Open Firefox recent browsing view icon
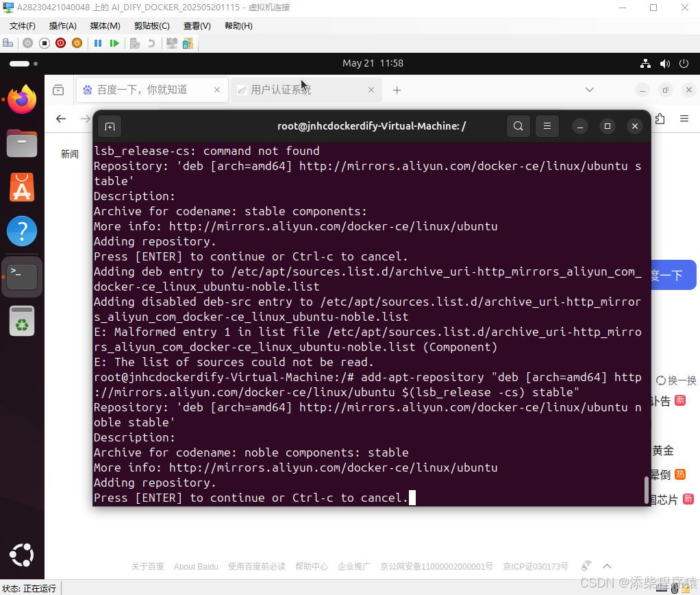The height and width of the screenshot is (595, 700). pyautogui.click(x=58, y=90)
